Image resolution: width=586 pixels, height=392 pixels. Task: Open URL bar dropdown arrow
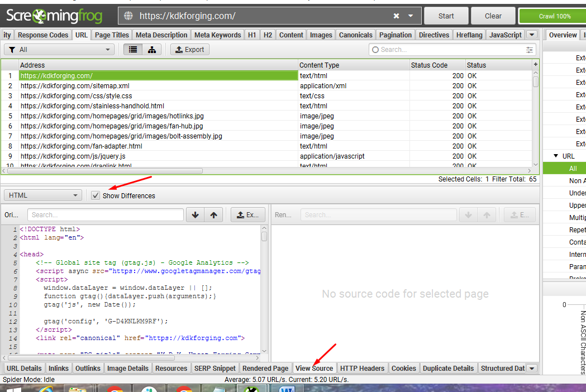click(x=411, y=16)
